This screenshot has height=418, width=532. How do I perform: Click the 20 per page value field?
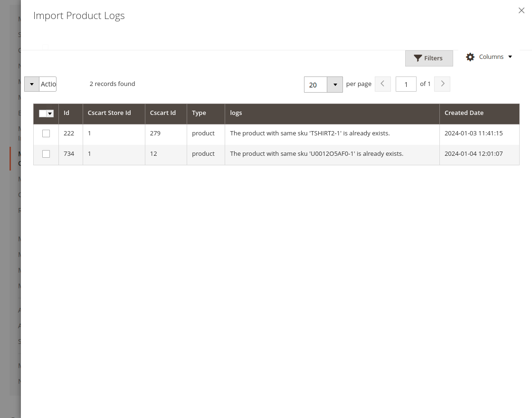point(315,85)
